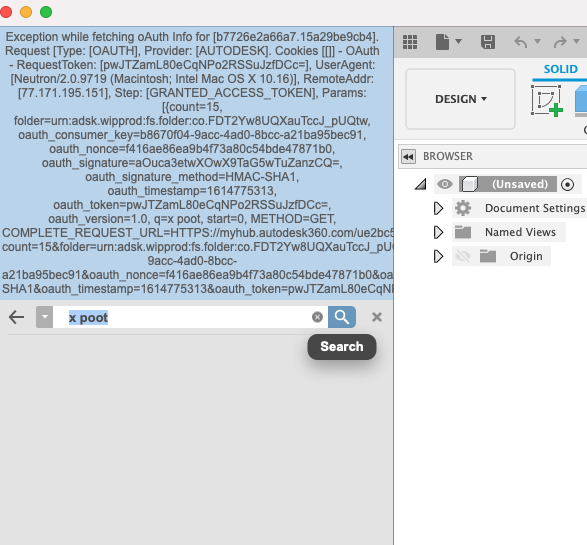This screenshot has height=545, width=587.
Task: Click the Origin folder icon
Action: 488,256
